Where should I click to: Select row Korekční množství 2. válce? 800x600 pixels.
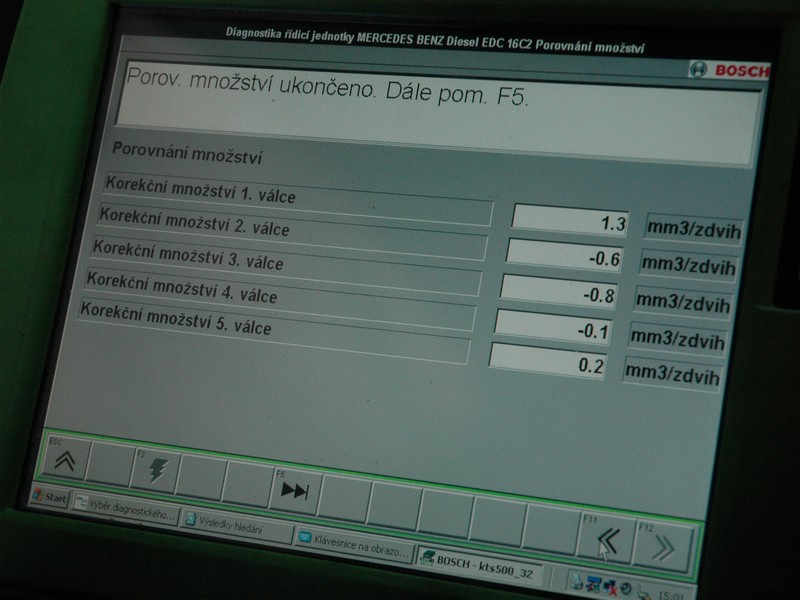[x=292, y=231]
